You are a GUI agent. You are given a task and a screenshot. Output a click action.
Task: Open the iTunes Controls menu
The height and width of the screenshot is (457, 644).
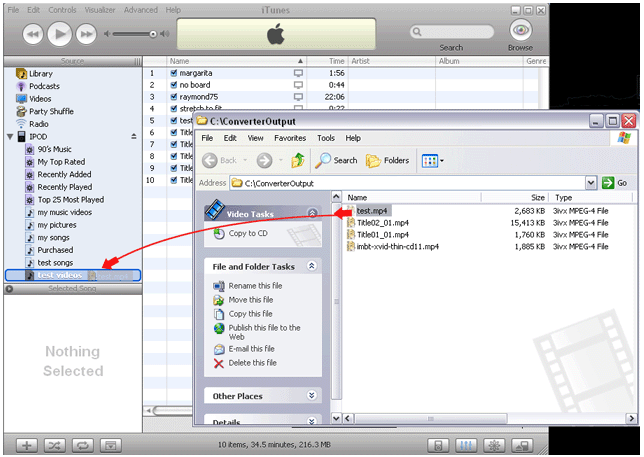click(62, 10)
